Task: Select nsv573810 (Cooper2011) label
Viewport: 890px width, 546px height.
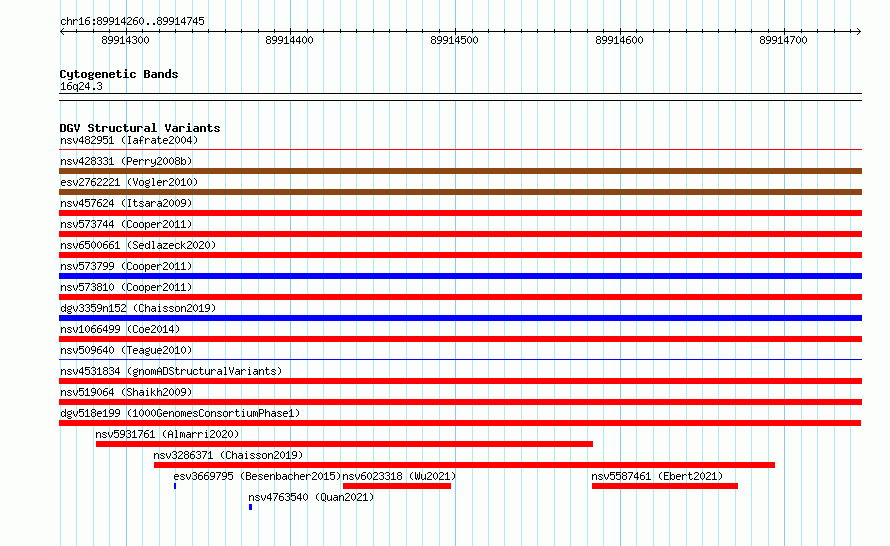Action: click(x=126, y=287)
